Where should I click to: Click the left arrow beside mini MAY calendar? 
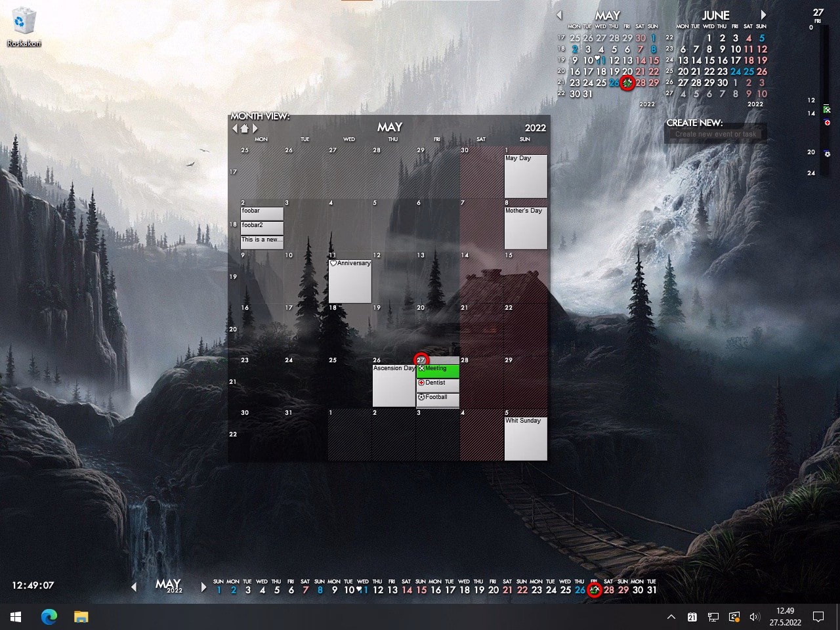click(x=559, y=14)
